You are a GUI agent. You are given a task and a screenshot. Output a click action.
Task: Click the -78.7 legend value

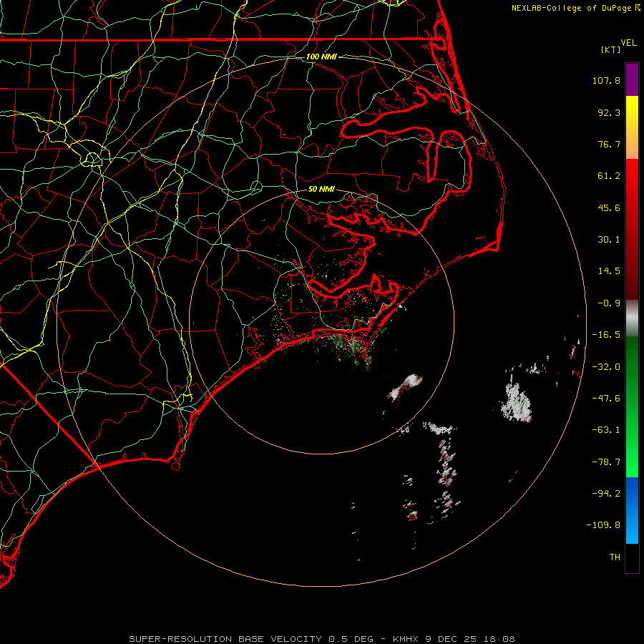coord(606,462)
